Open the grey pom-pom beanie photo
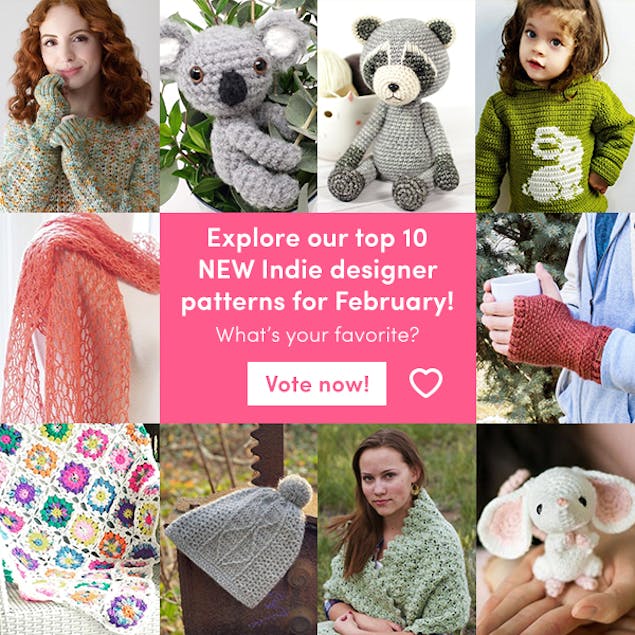The image size is (635, 635). point(239,529)
